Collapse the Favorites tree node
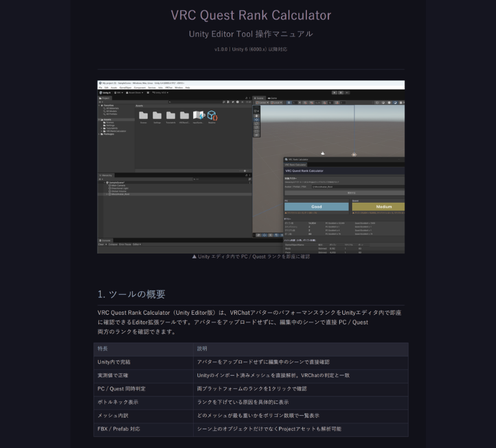496x448 pixels. click(x=100, y=105)
